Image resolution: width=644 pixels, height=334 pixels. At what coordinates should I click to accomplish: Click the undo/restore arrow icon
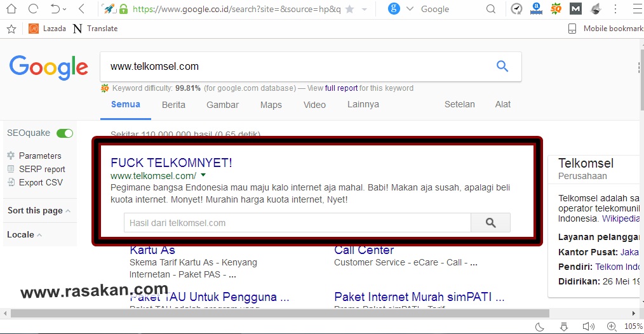(x=55, y=9)
